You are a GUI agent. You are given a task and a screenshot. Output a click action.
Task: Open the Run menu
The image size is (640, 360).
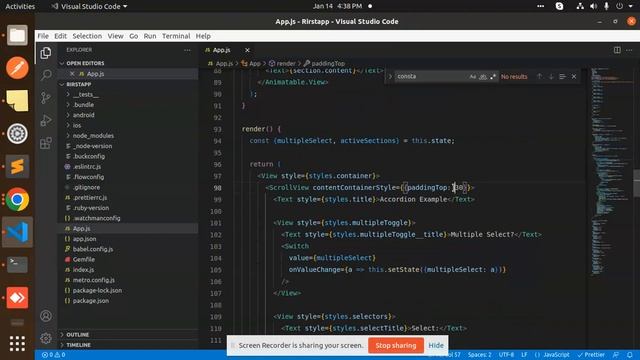click(150, 36)
